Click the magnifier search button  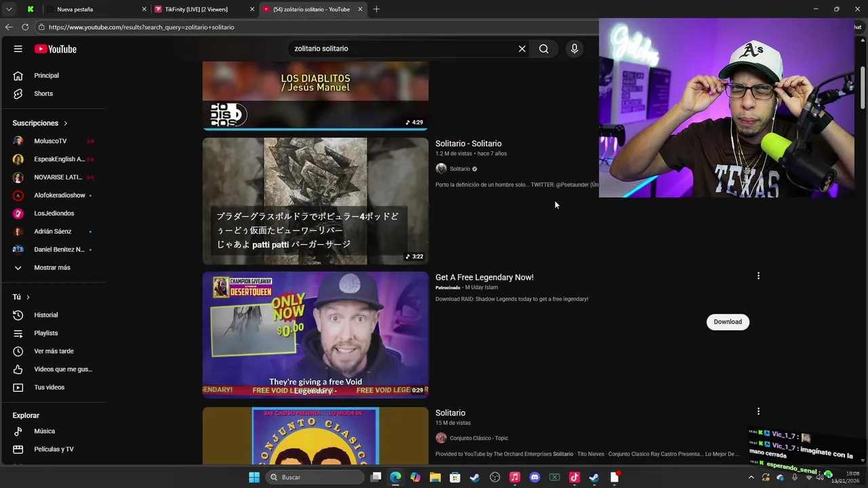pos(544,49)
